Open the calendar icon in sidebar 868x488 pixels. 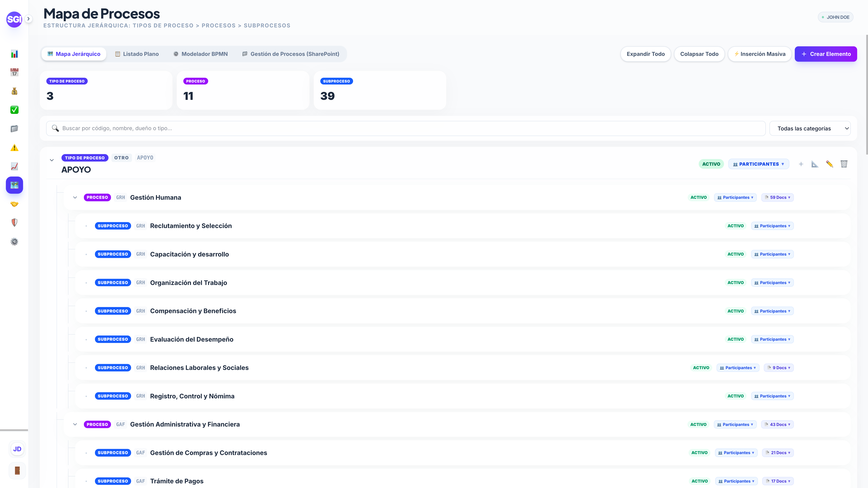[x=14, y=72]
